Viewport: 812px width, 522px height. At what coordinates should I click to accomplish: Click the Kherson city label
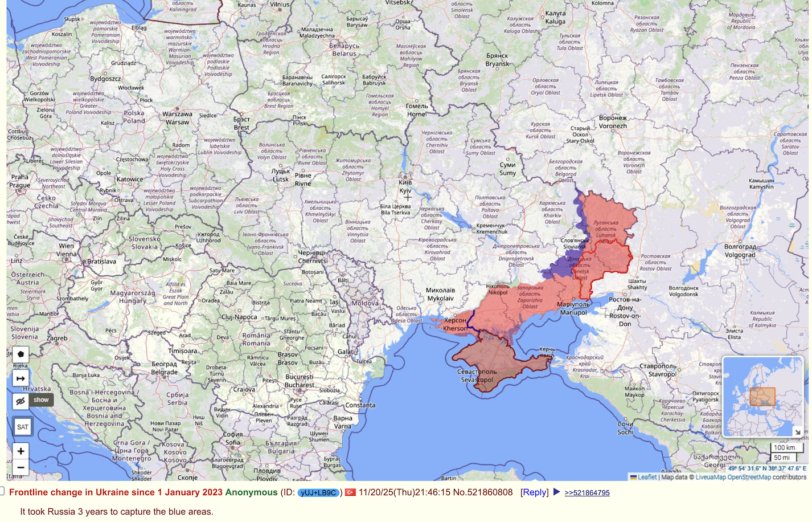pyautogui.click(x=455, y=324)
